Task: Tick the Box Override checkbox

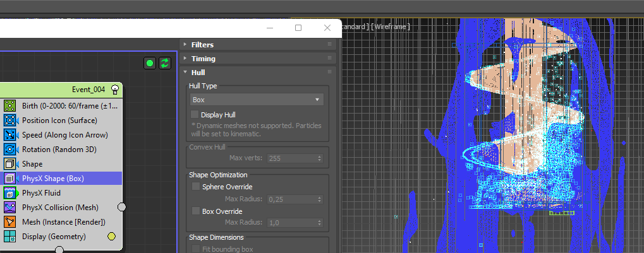Action: pyautogui.click(x=195, y=211)
